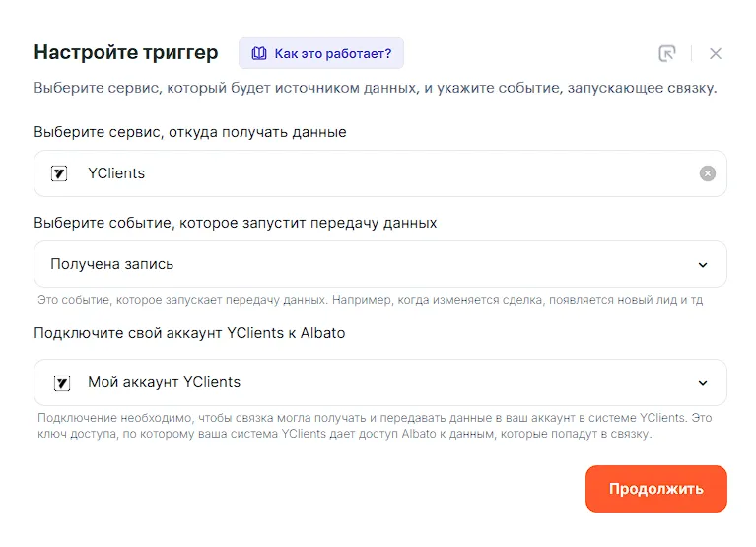
Task: Click into the service field showing YClients
Action: 394,173
